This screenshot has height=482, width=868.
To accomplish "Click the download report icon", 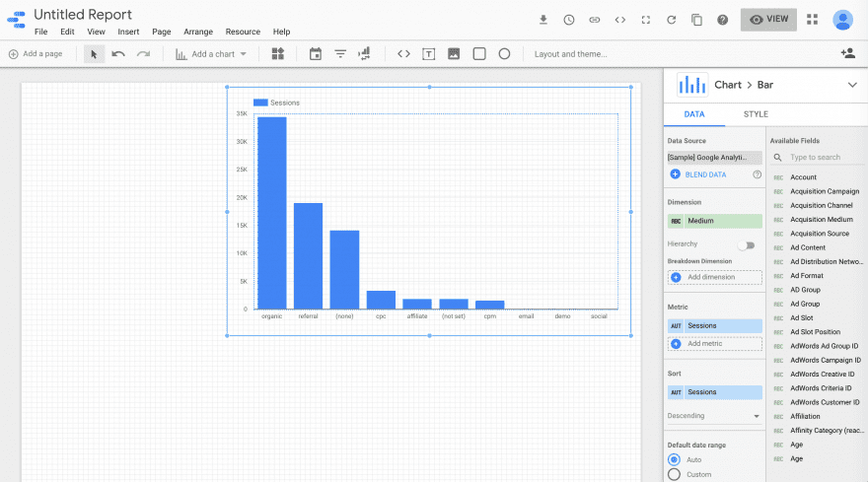I will click(x=543, y=20).
